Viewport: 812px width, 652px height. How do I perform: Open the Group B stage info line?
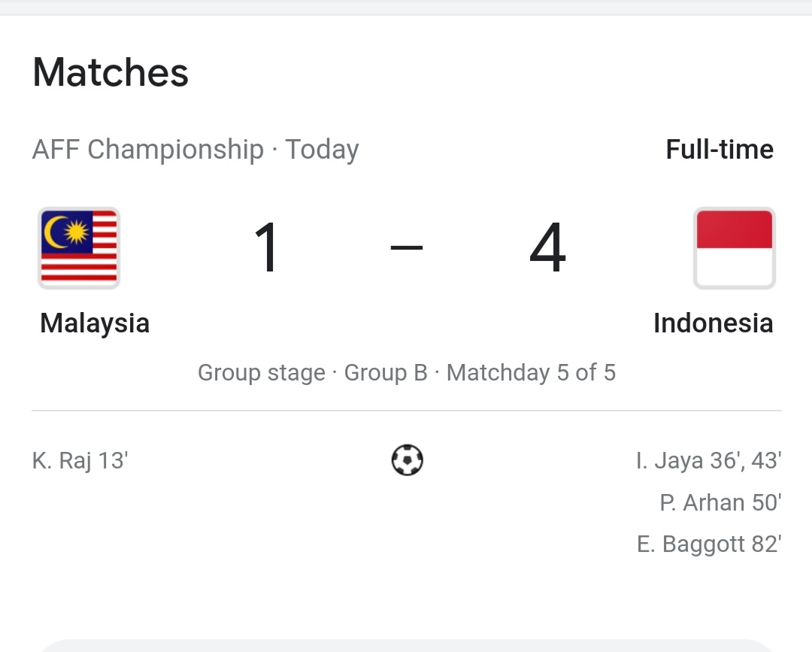coord(407,373)
